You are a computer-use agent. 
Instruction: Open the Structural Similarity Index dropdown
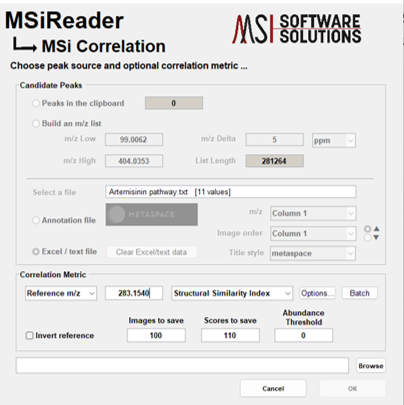coord(232,293)
